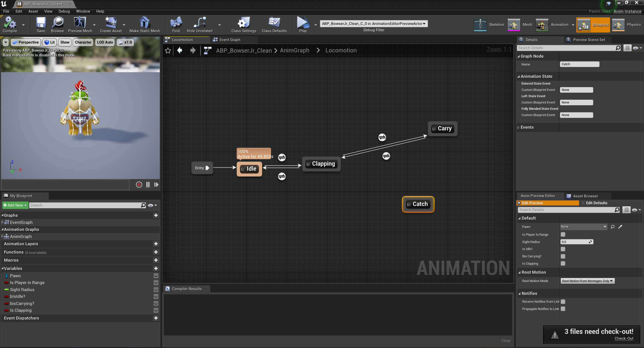
Task: Click the preview timeline scrub bar
Action: (65, 185)
